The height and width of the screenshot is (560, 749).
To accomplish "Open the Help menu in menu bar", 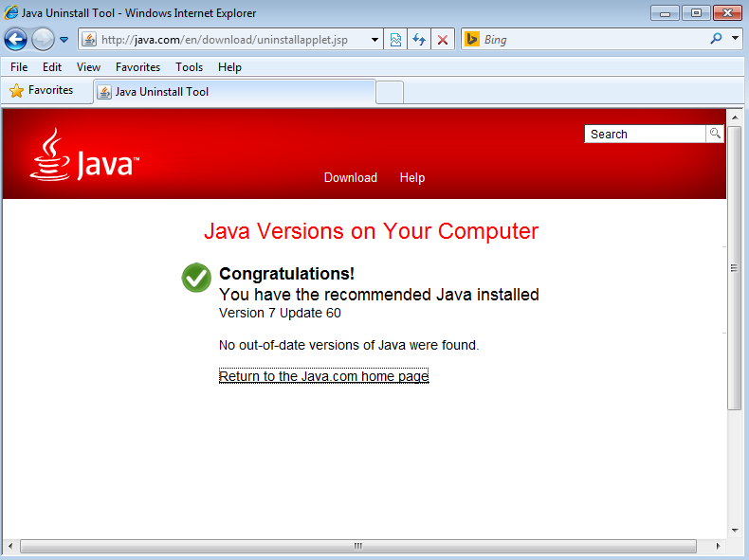I will pos(229,67).
